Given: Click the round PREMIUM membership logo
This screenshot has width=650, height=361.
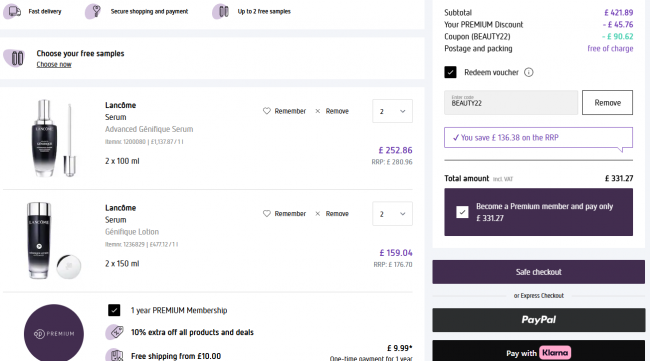Looking at the screenshot, I should click(54, 333).
